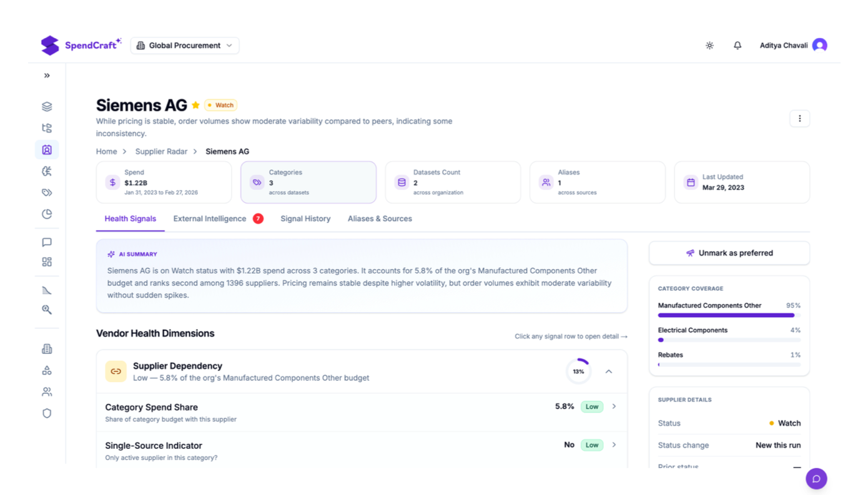The height and width of the screenshot is (495, 868).
Task: Open the dashboard grid sidebar icon
Action: point(47,262)
